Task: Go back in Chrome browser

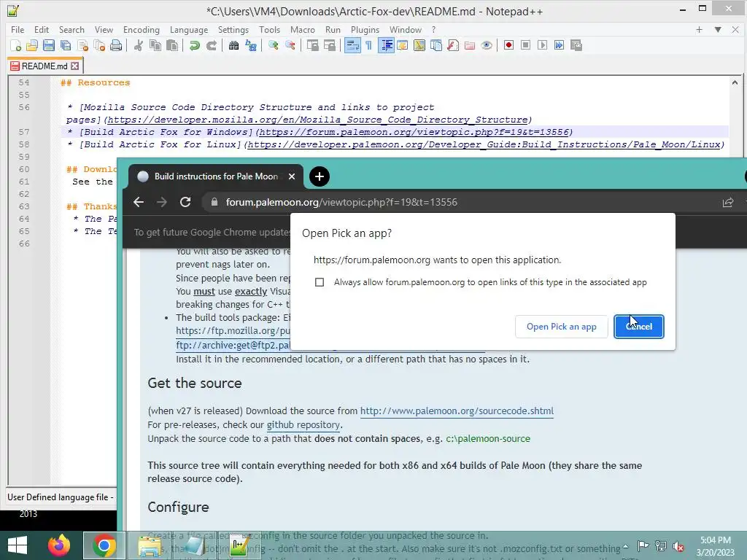Action: (139, 202)
